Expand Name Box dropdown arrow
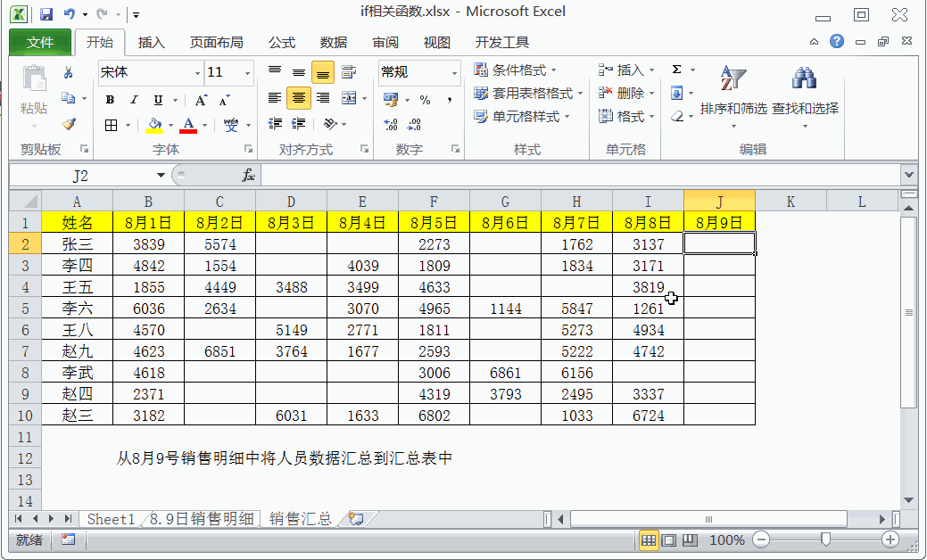927x560 pixels. click(161, 175)
